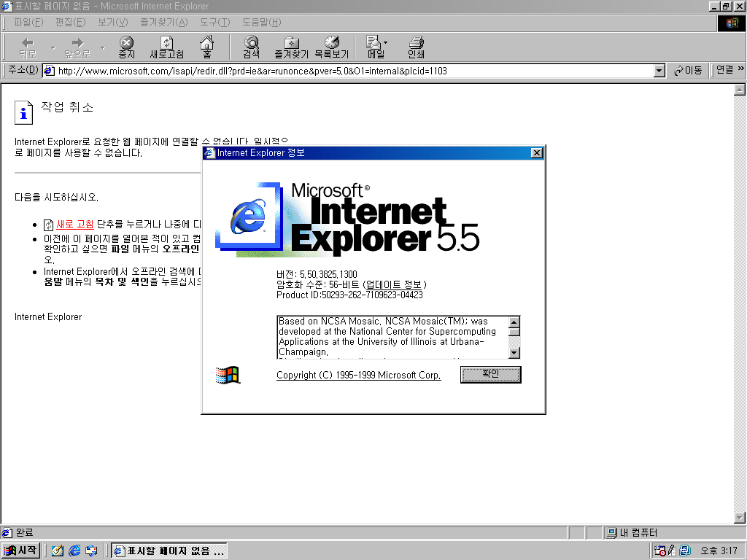Click the pen tray icon

(672, 551)
